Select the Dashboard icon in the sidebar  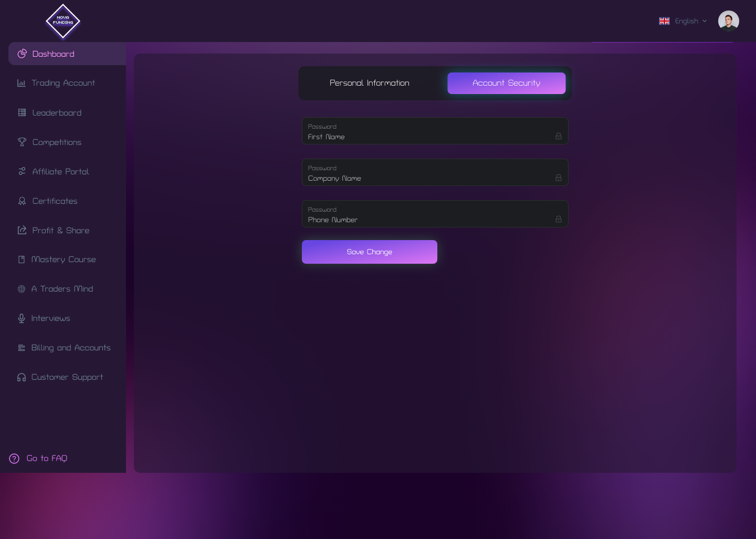pyautogui.click(x=22, y=54)
